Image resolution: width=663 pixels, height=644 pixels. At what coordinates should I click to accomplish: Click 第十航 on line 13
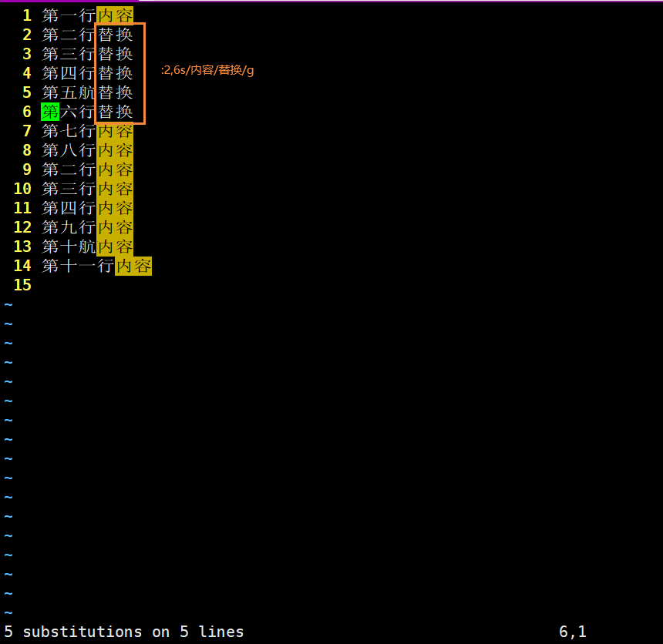coord(69,247)
